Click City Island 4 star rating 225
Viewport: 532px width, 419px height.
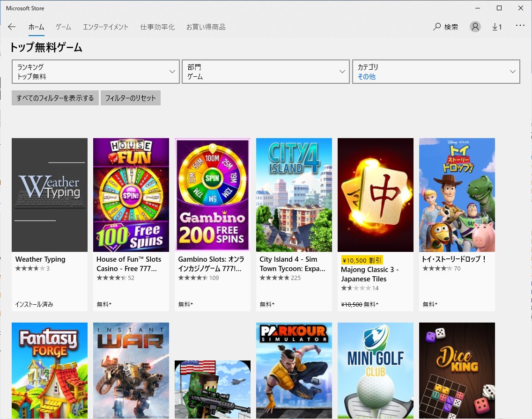[x=280, y=278]
